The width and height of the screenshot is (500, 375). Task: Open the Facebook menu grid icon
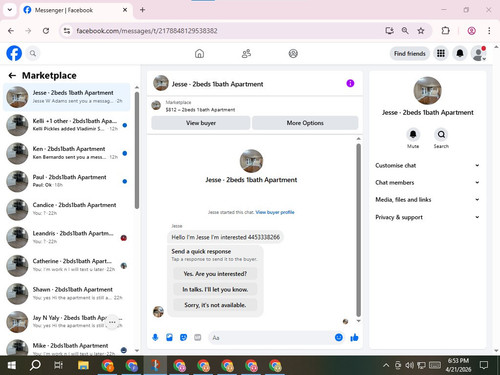441,53
